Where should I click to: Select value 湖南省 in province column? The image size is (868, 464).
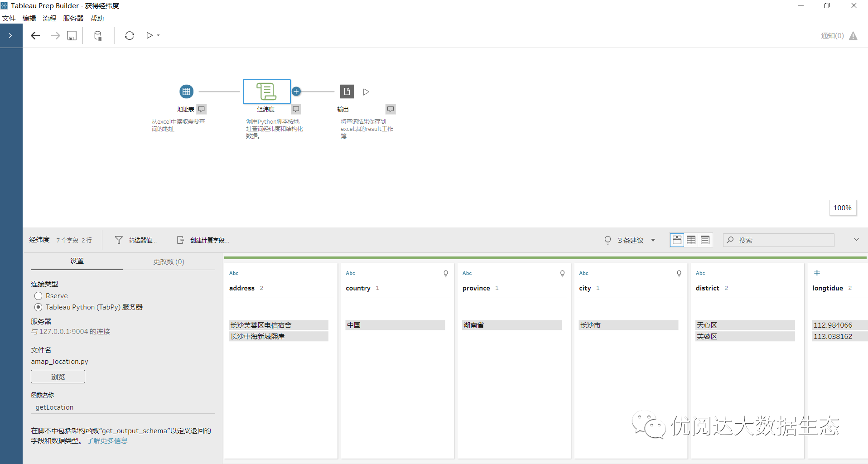tap(512, 325)
